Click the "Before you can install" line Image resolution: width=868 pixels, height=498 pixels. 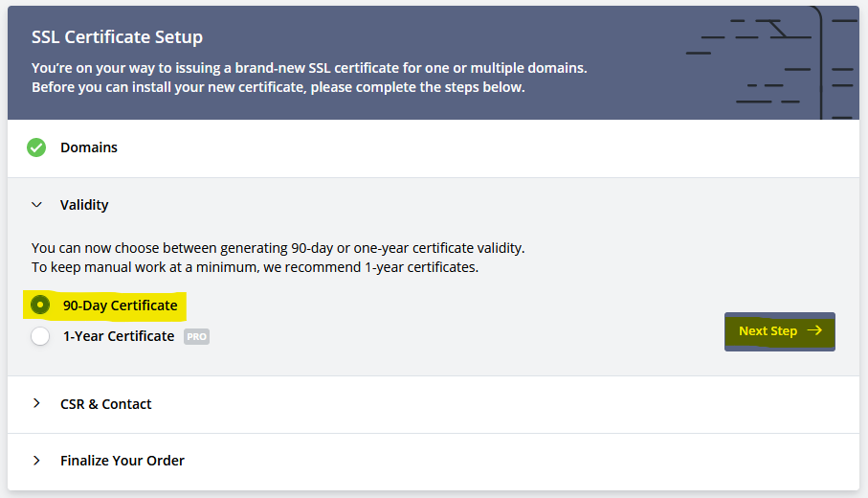tap(278, 87)
